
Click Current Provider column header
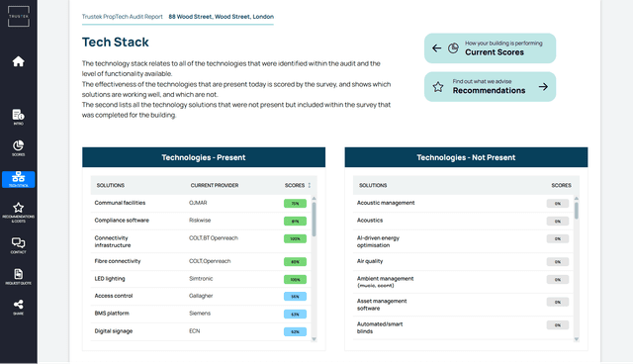point(215,185)
